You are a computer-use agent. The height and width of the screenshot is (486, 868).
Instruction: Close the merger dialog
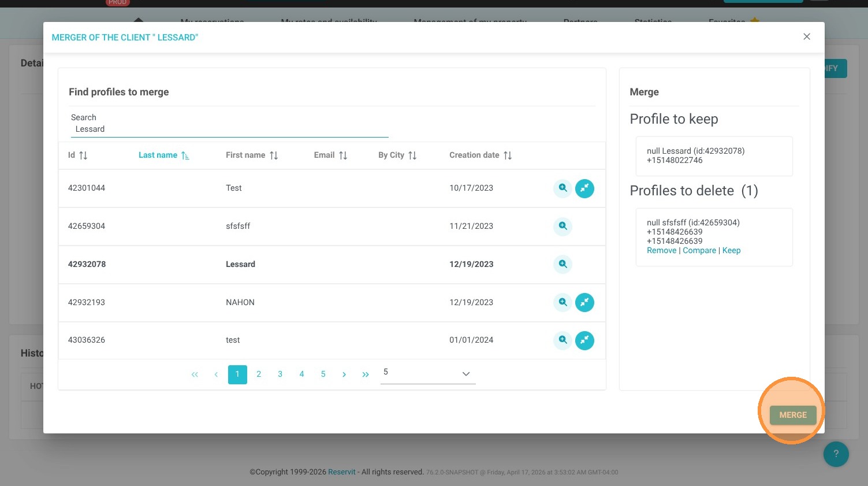pyautogui.click(x=807, y=37)
